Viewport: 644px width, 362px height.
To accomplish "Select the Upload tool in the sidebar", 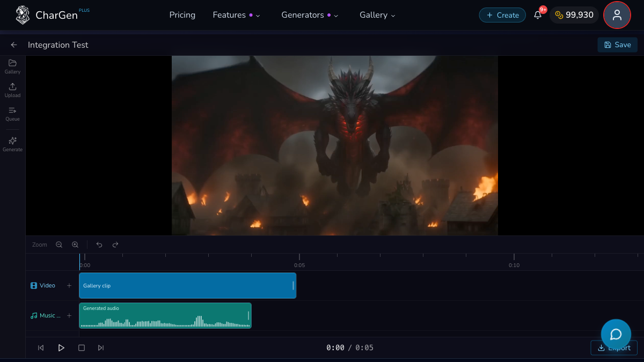I will pos(12,90).
